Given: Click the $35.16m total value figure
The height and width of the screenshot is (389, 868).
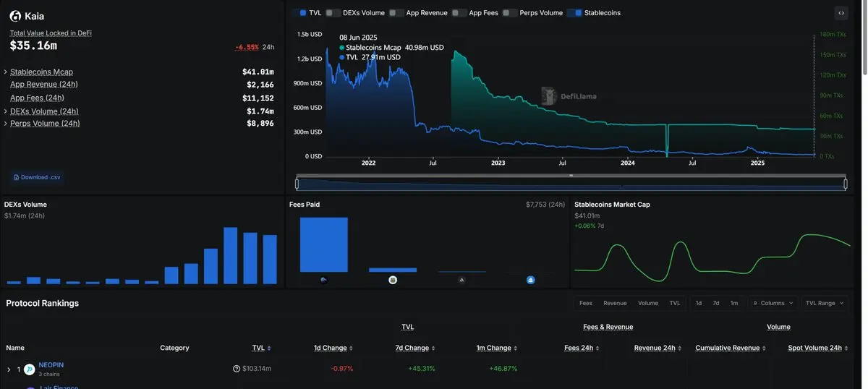Looking at the screenshot, I should click(x=33, y=46).
